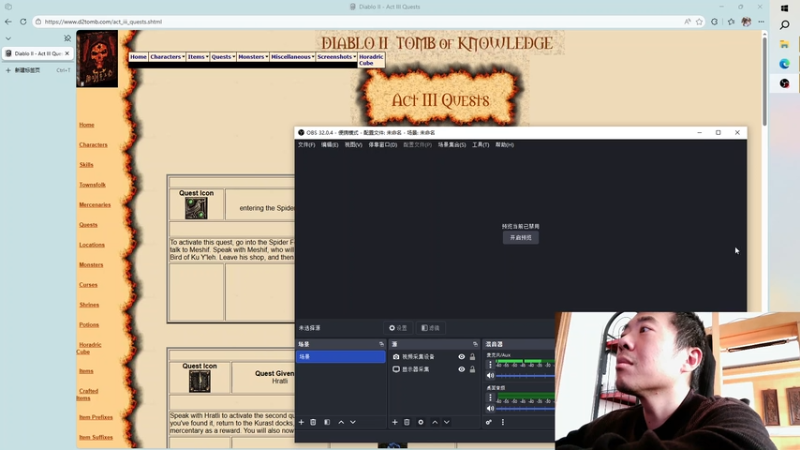The width and height of the screenshot is (800, 450).
Task: Adjust 桌面音频 volume slider
Action: coord(526,409)
